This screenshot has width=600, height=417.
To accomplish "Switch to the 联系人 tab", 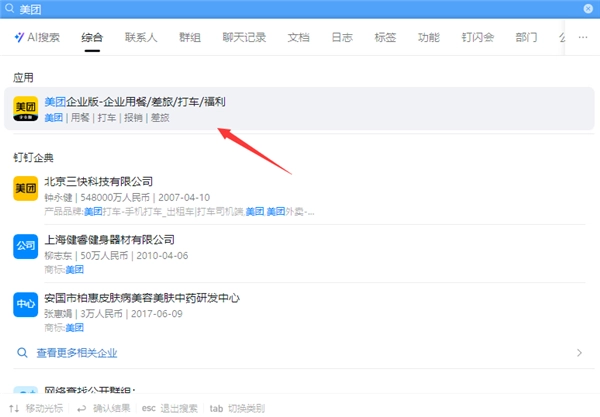I will [141, 38].
